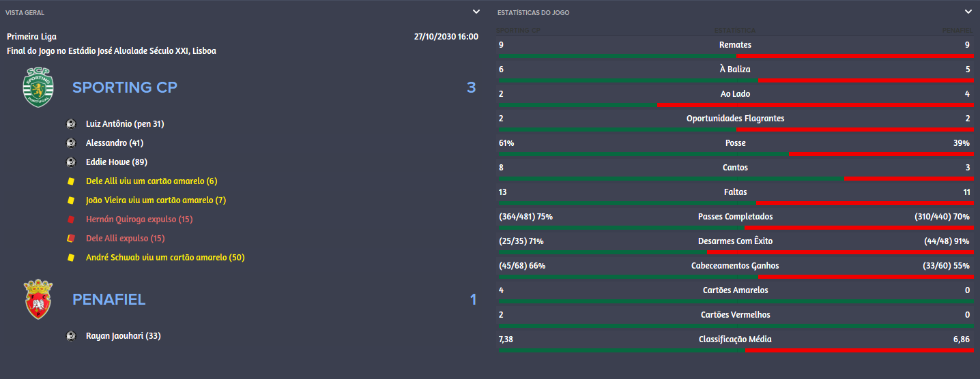
Task: Collapse the Estatísticas do Jogo panel chevron
Action: click(x=968, y=12)
